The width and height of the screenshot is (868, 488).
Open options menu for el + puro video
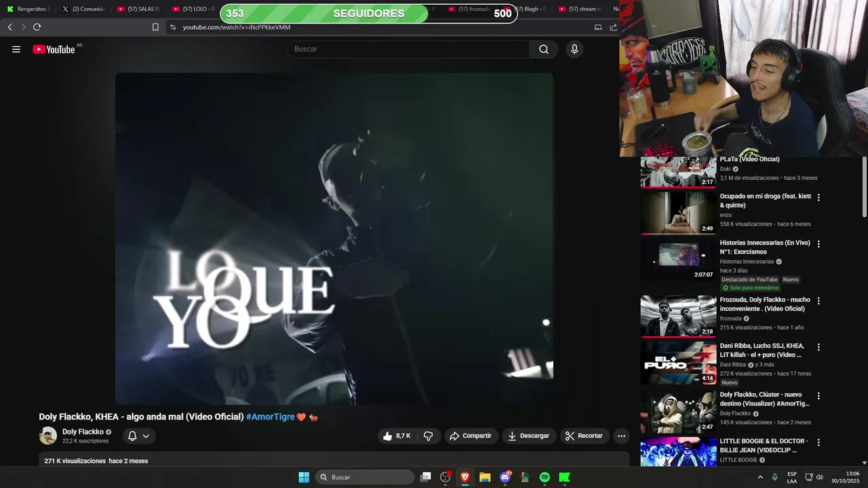point(818,346)
